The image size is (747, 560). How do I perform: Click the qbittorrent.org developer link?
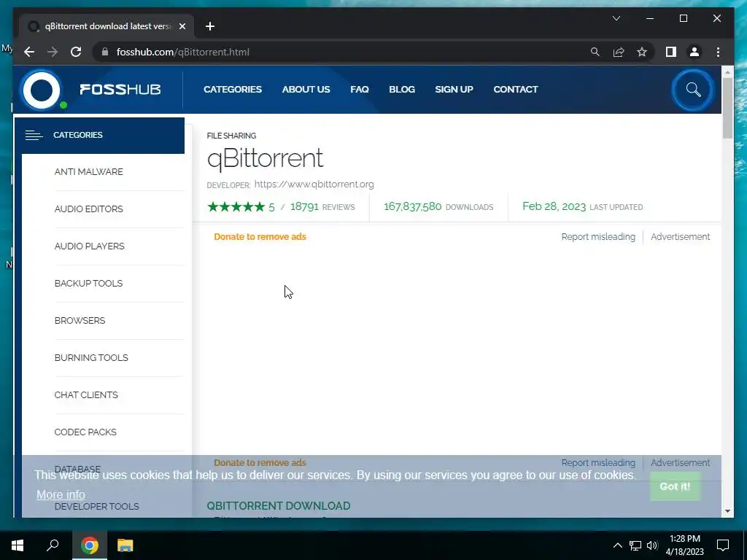314,184
